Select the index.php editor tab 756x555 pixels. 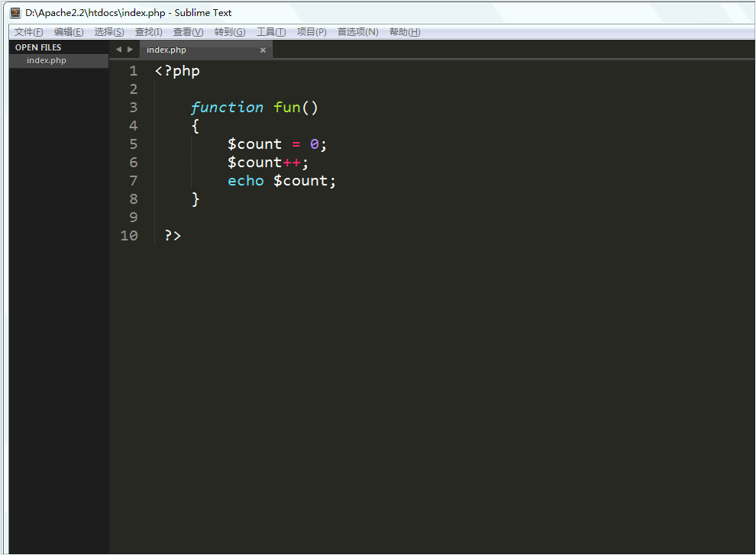coord(206,50)
